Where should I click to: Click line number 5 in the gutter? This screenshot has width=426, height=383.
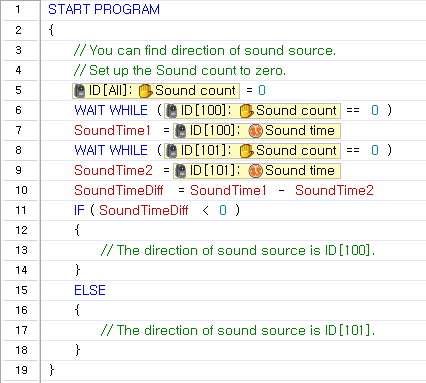18,90
